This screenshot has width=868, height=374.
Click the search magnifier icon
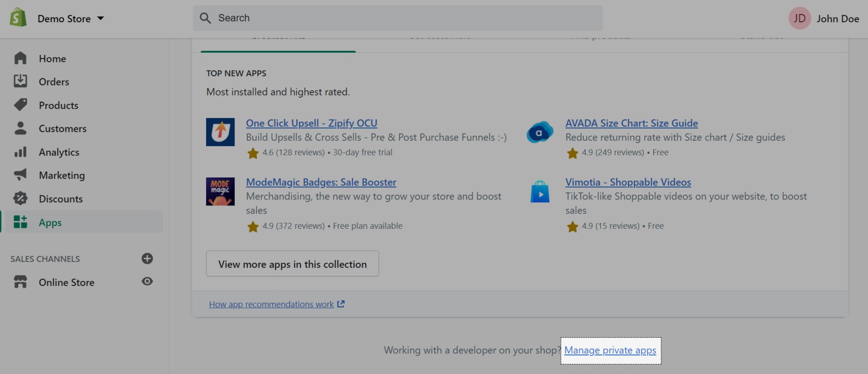tap(205, 18)
